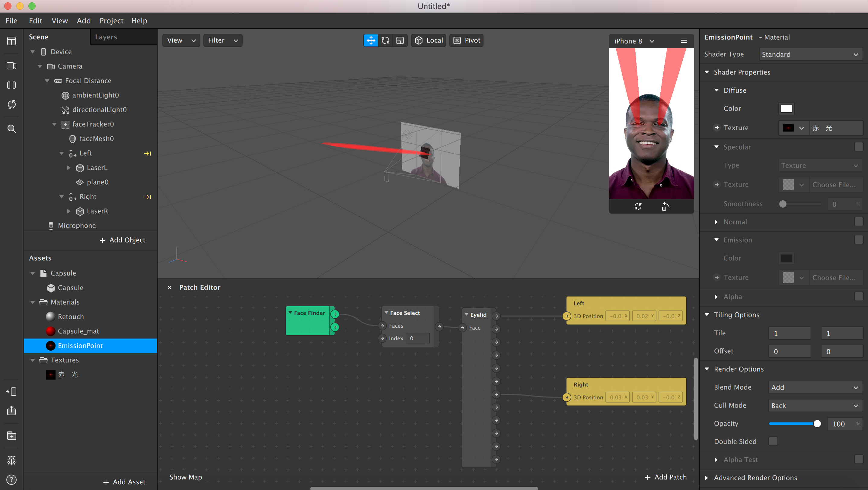
Task: Toggle Pivot mode button
Action: 466,40
